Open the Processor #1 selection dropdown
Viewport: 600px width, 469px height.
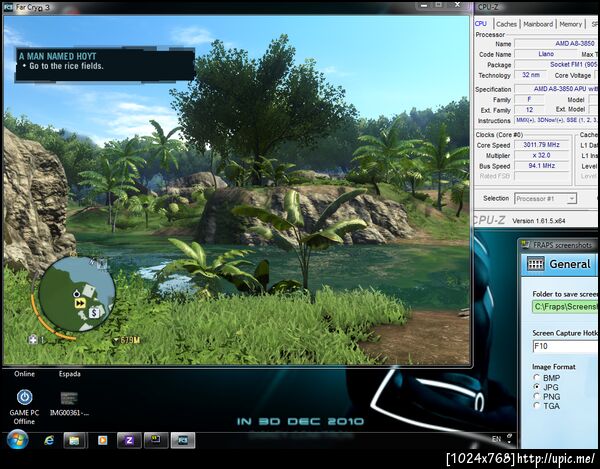(545, 199)
